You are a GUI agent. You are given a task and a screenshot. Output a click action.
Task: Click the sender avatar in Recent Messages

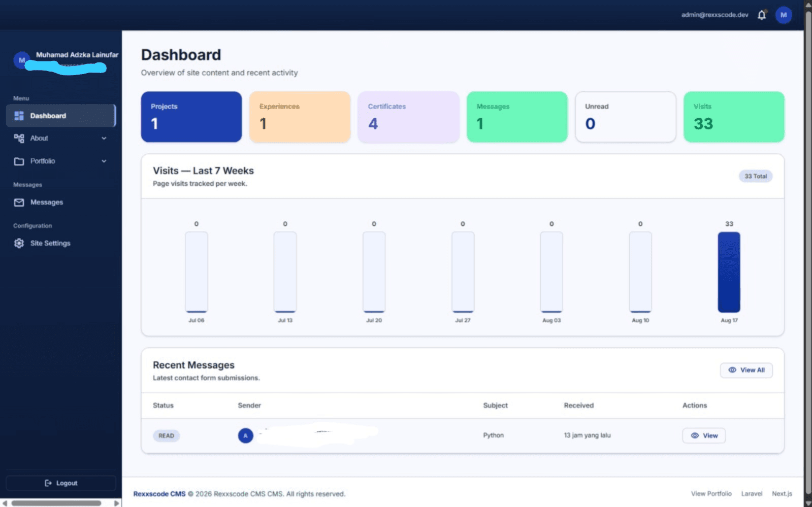pyautogui.click(x=245, y=435)
